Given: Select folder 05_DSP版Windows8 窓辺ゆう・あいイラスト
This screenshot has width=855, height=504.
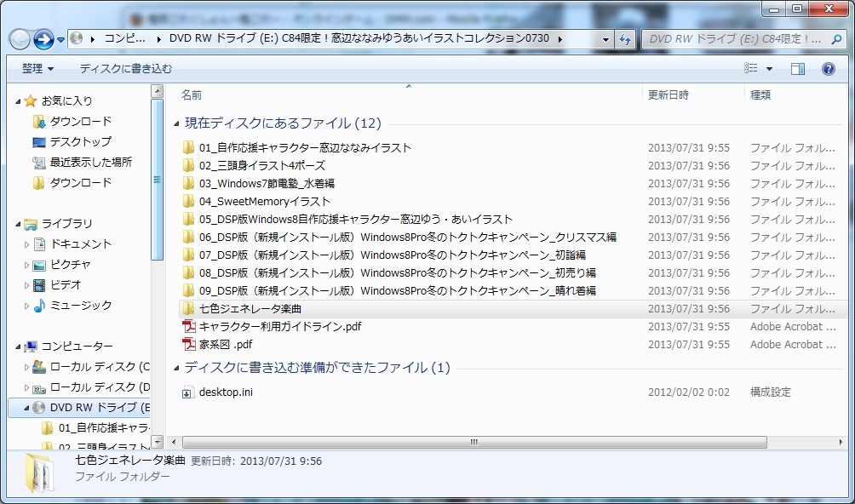Looking at the screenshot, I should (355, 220).
